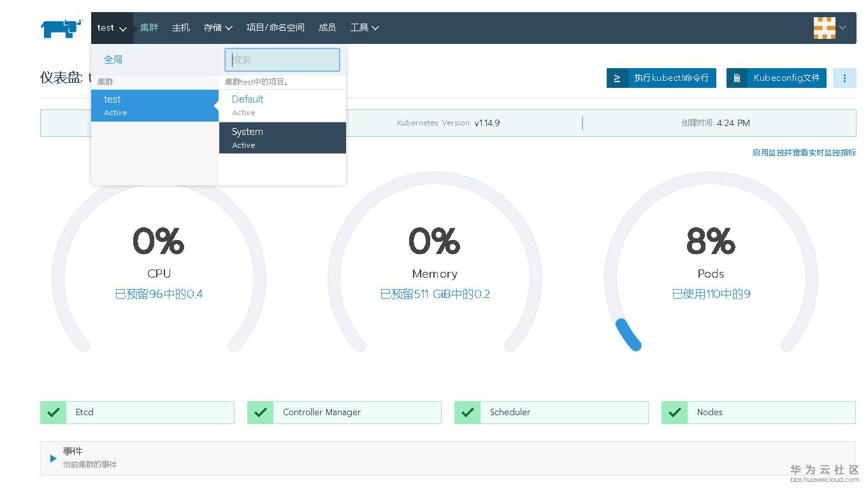Open the user avatar menu
868x489 pixels.
[x=824, y=28]
